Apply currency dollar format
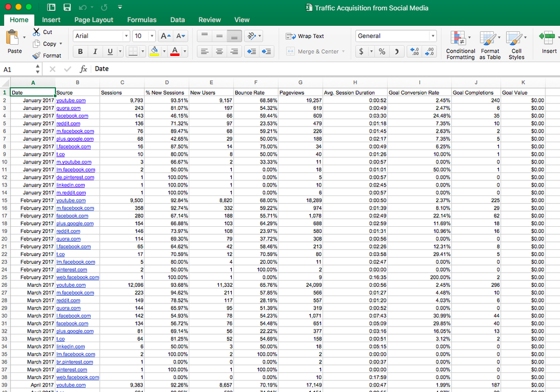 coord(361,52)
